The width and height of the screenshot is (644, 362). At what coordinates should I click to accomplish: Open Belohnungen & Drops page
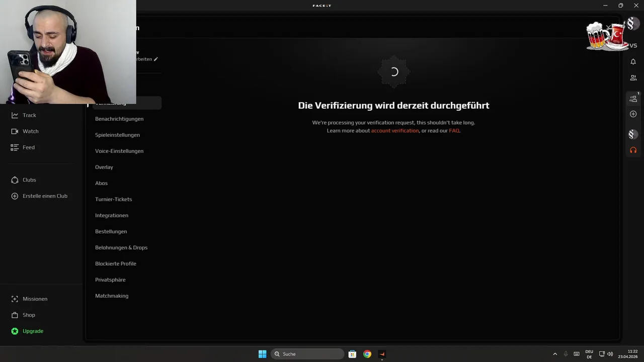pyautogui.click(x=121, y=247)
